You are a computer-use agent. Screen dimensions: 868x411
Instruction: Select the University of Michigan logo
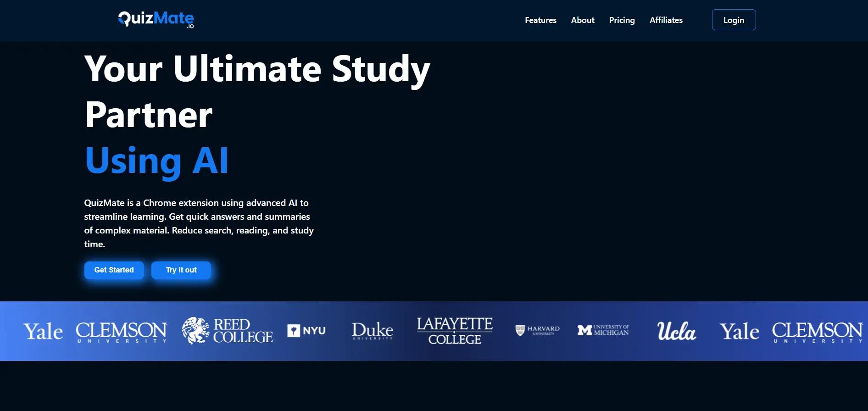click(603, 330)
